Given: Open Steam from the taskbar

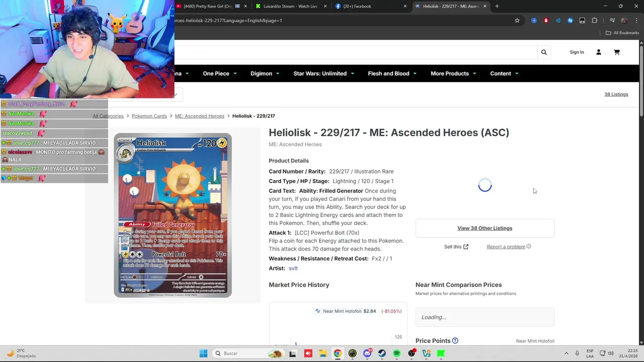Looking at the screenshot, I should point(382,353).
